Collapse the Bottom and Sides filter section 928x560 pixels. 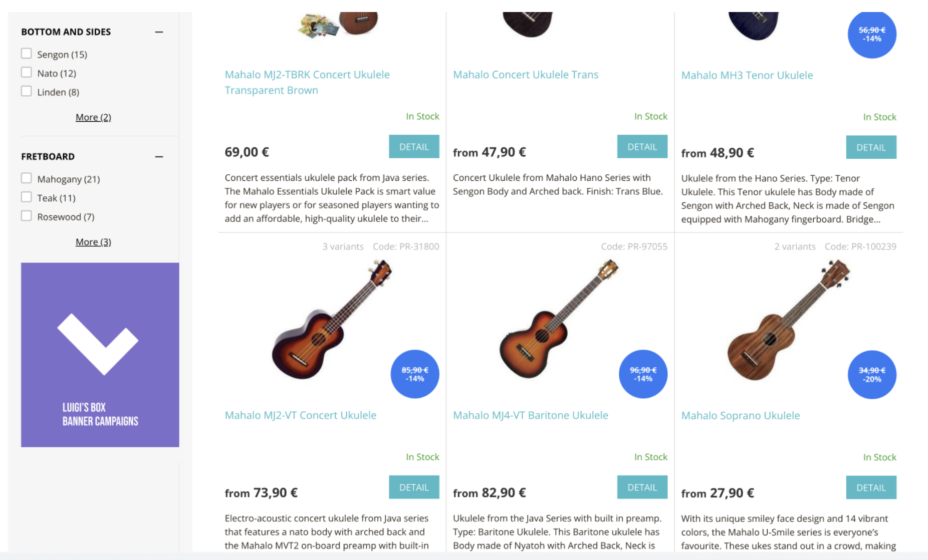(159, 32)
